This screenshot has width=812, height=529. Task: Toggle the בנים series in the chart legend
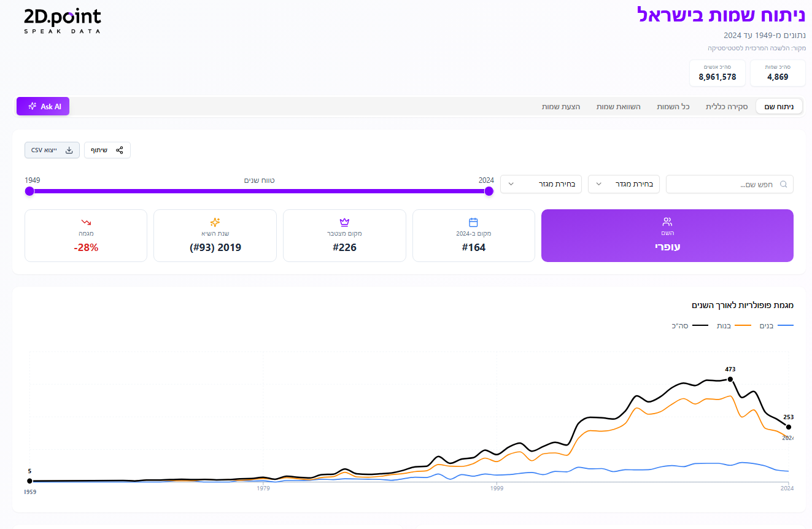coord(776,325)
